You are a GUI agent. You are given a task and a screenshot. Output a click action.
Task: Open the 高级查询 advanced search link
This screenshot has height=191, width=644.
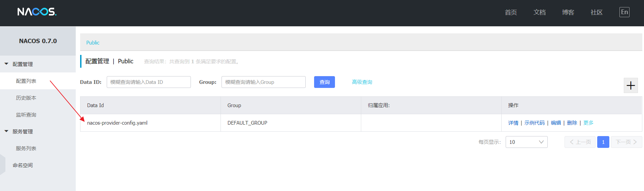coord(362,82)
